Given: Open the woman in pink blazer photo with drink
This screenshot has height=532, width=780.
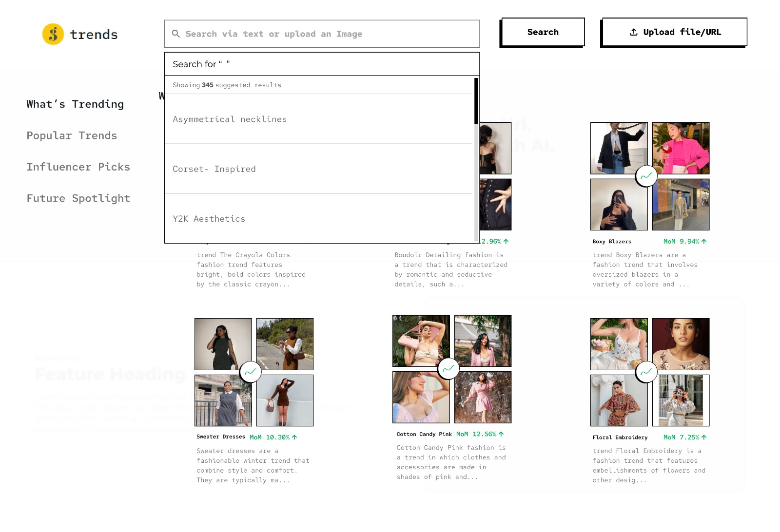Looking at the screenshot, I should (681, 148).
